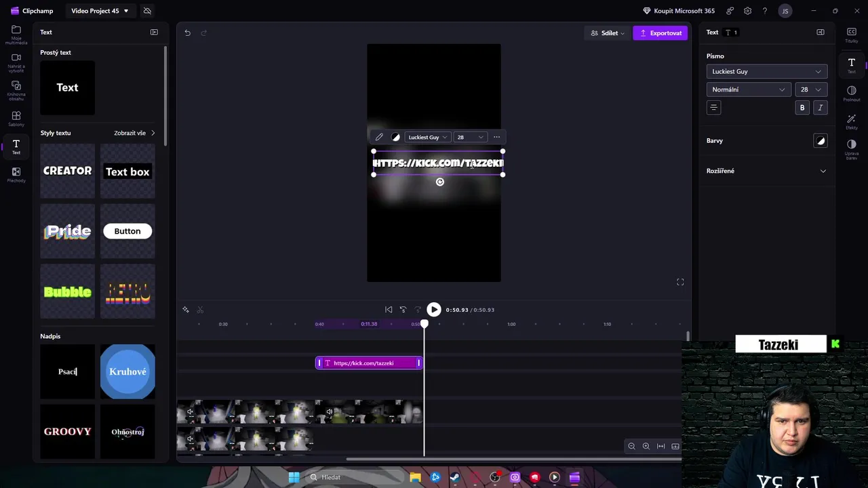Enter fullscreen preview mode
The image size is (868, 488).
(680, 282)
